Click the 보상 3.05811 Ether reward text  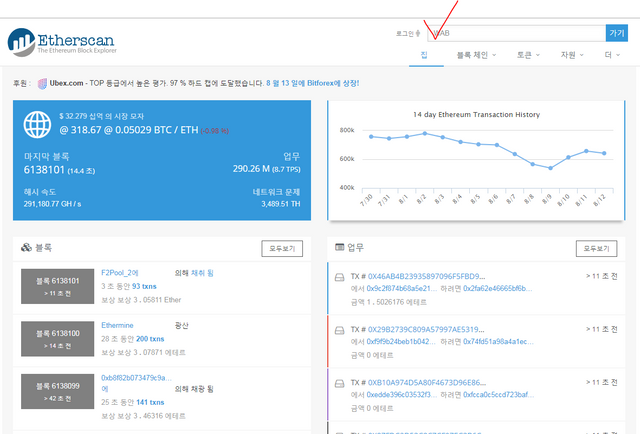click(x=141, y=300)
